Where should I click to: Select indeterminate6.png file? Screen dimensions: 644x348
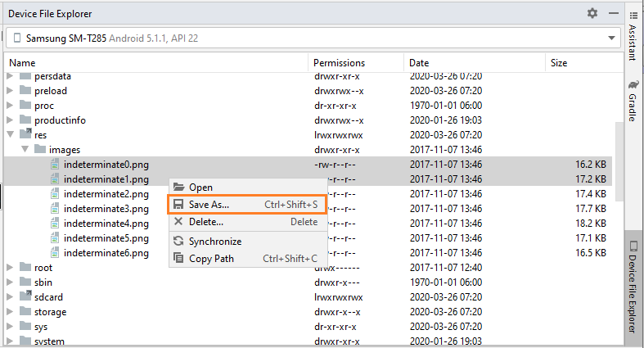coord(106,253)
